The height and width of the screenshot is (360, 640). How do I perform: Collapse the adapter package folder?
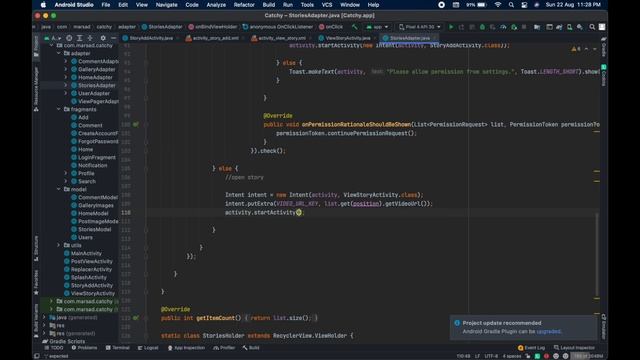tap(59, 53)
